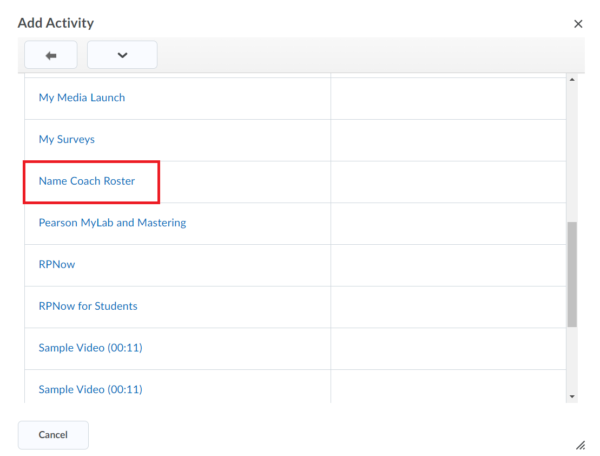Expand the chevron dropdown in toolbar
The height and width of the screenshot is (456, 600).
[x=122, y=55]
